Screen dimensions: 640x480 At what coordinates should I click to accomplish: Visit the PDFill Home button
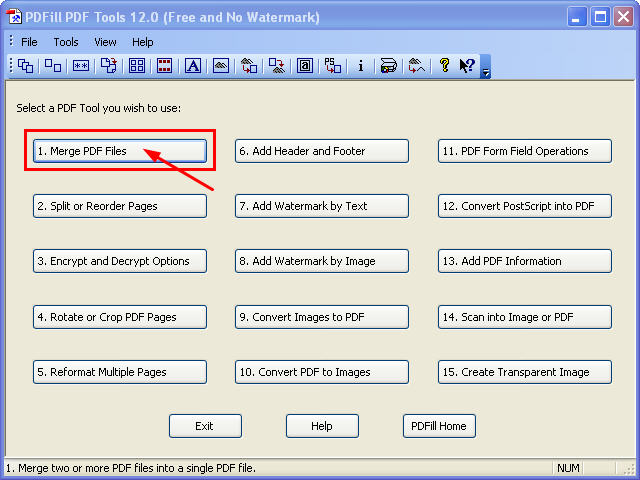pos(439,426)
